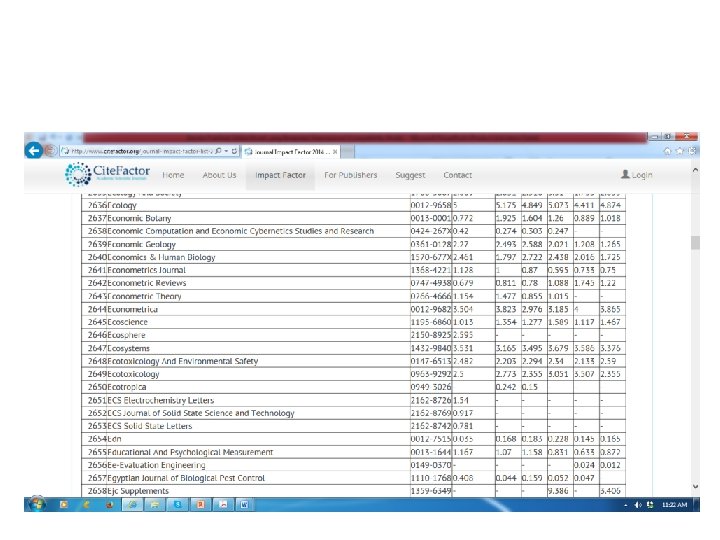Open the Impact Factor menu item

(x=280, y=175)
